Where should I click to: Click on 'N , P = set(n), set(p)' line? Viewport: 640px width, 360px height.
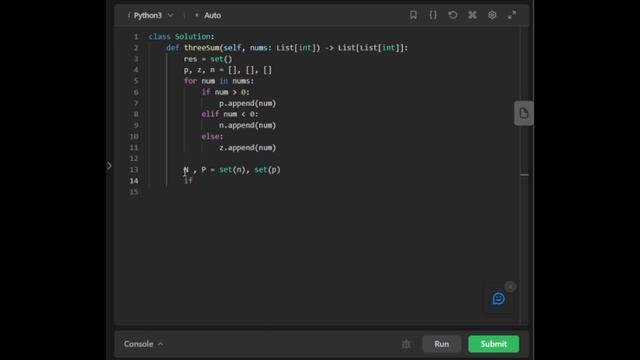232,170
